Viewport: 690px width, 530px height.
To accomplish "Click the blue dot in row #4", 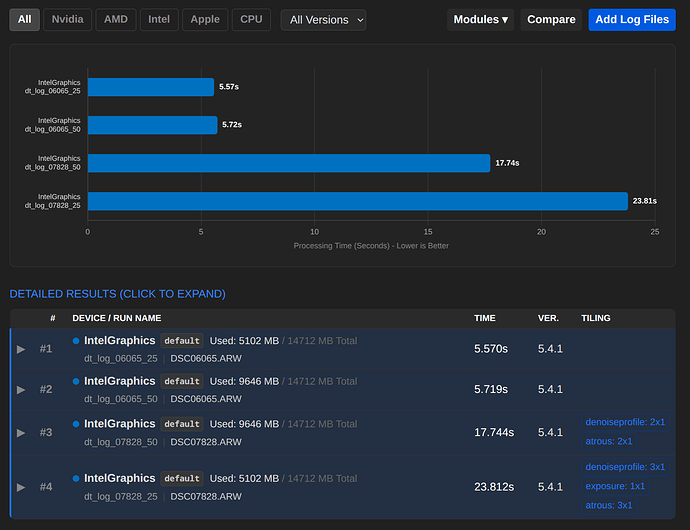I will click(76, 478).
